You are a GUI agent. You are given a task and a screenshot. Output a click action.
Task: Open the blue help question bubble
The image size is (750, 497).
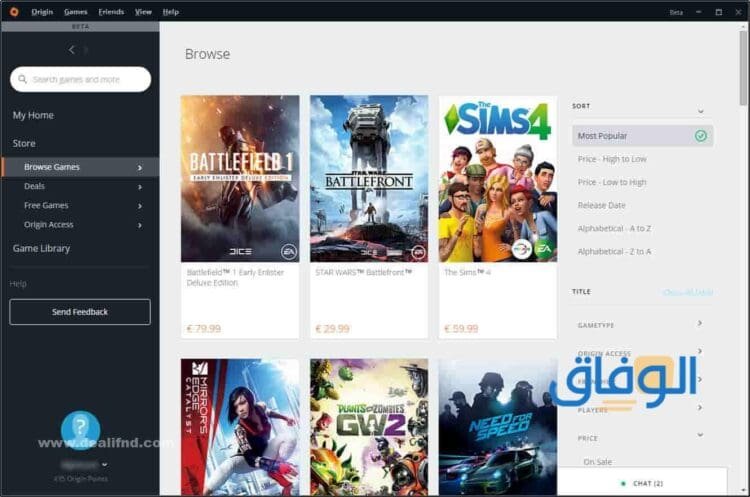tap(80, 429)
